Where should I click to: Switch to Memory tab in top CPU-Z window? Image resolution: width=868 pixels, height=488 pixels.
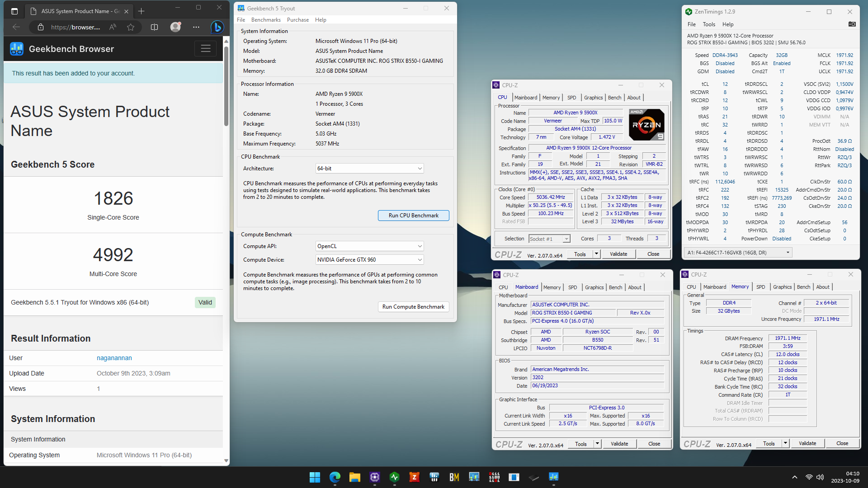tap(551, 98)
